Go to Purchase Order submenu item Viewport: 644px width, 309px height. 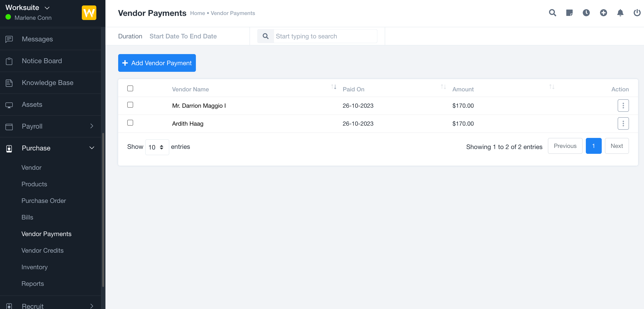43,200
